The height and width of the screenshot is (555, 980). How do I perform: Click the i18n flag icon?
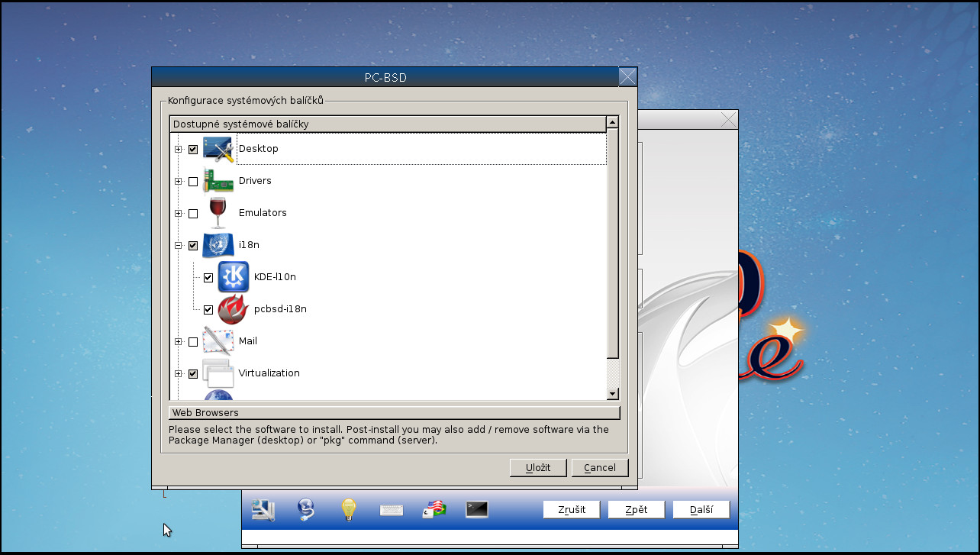tap(218, 245)
